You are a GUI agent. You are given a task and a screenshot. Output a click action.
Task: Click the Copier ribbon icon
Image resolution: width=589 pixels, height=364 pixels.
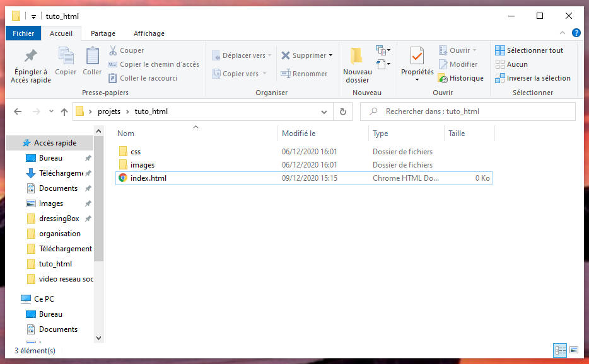click(x=66, y=56)
